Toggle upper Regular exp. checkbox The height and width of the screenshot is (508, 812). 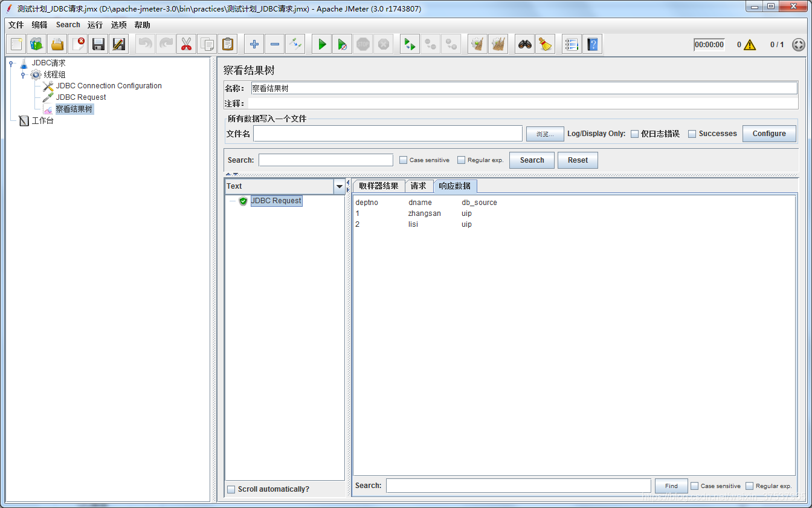pyautogui.click(x=462, y=160)
